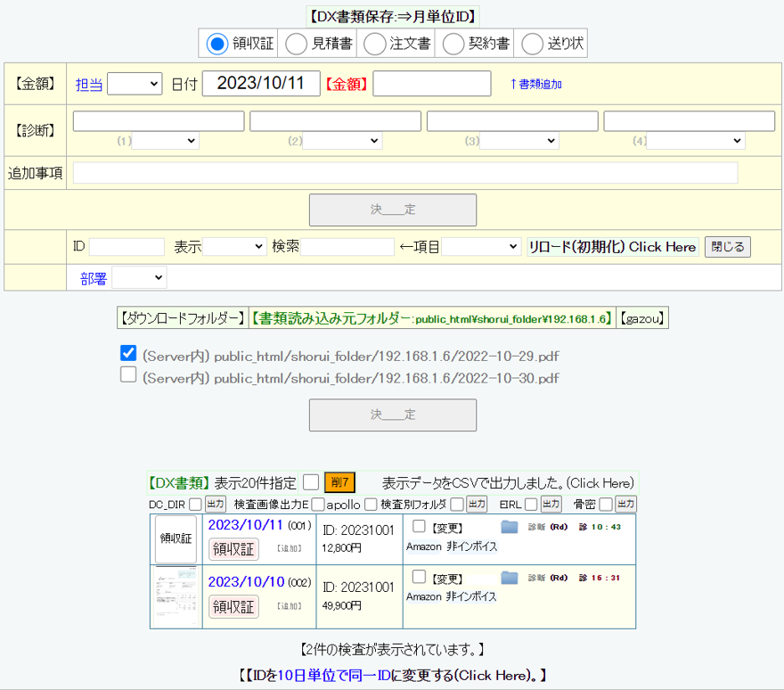Click the 2023/10/10 date link
The width and height of the screenshot is (784, 690).
[x=246, y=582]
